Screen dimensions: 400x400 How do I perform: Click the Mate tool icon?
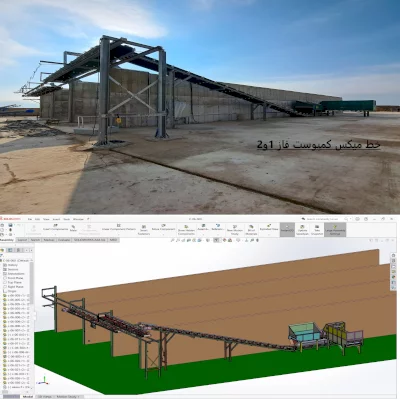pyautogui.click(x=73, y=229)
